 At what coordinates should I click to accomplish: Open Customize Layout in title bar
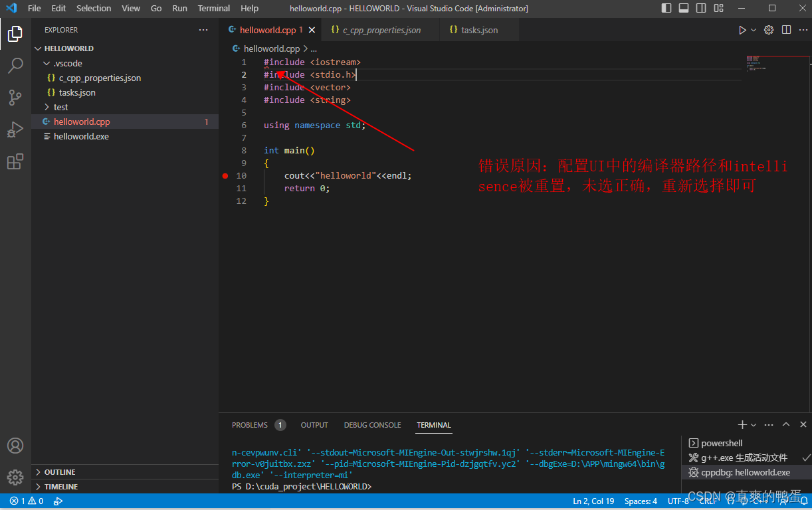718,9
